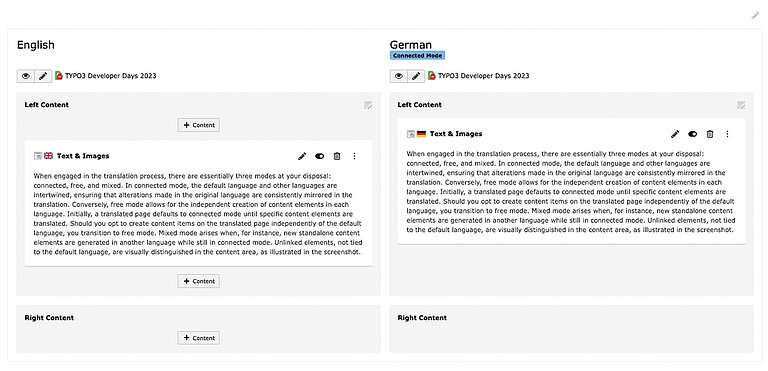Toggle visibility of English Text & Images element
This screenshot has width=768, height=371.
(x=319, y=156)
